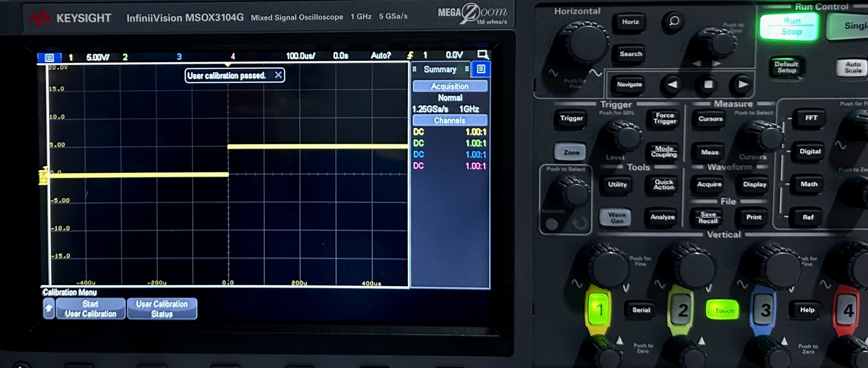Viewport: 868px width, 368px height.
Task: Hit the FFT key
Action: (x=810, y=118)
